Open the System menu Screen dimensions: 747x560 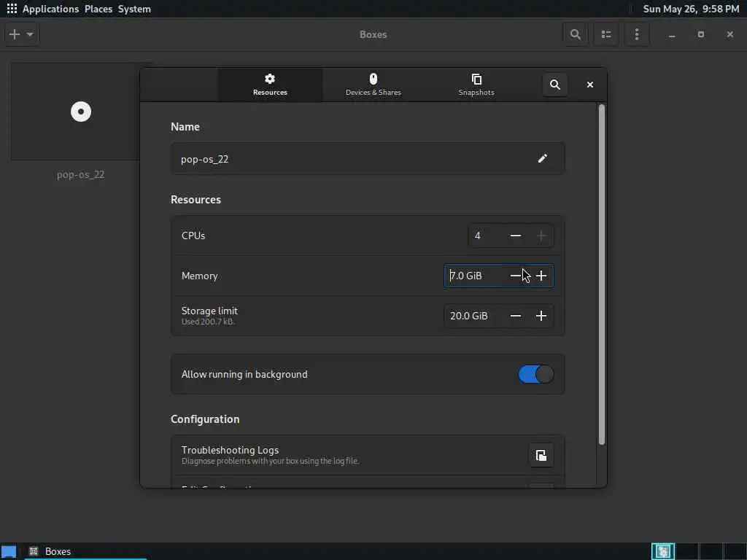point(134,9)
